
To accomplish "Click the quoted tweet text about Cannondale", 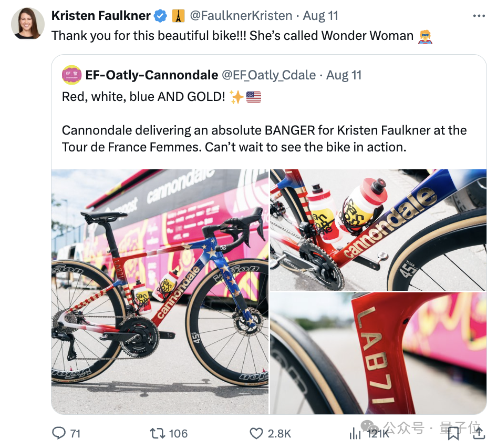I will pos(264,138).
